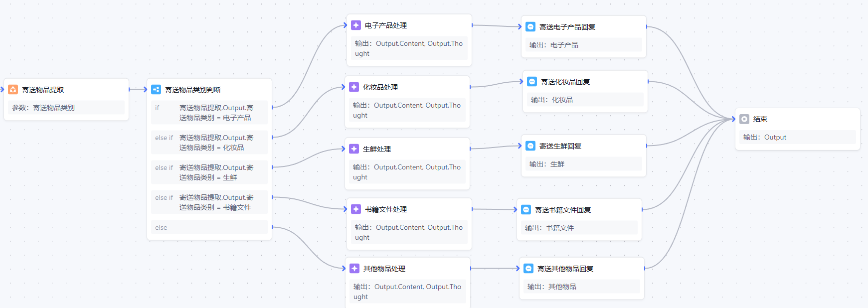
Task: Click the input port of 寄送其他物品回复
Action: (518, 269)
